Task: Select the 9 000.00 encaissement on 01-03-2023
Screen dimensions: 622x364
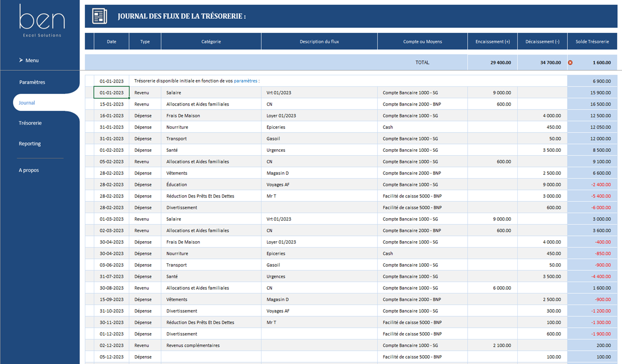Action: pos(492,219)
